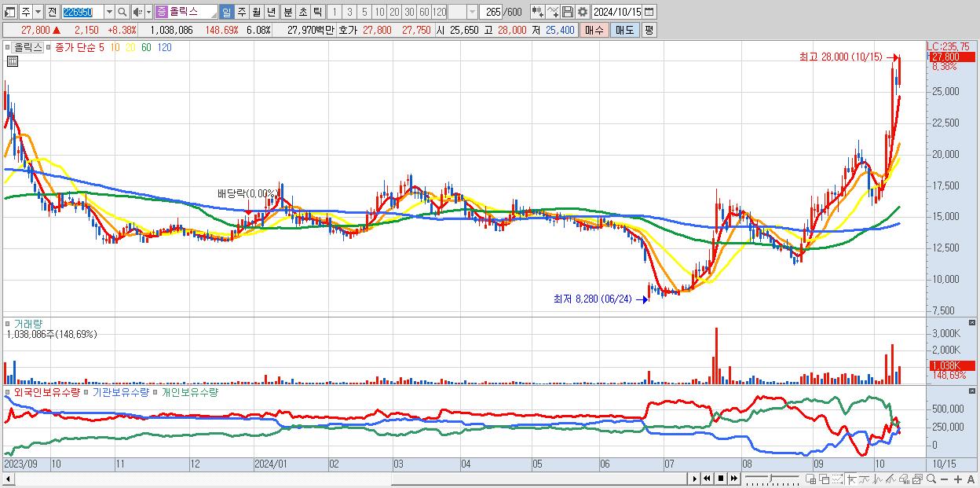Click the overlapping windows icon in bottom bar
980x488 pixels.
coord(825,479)
